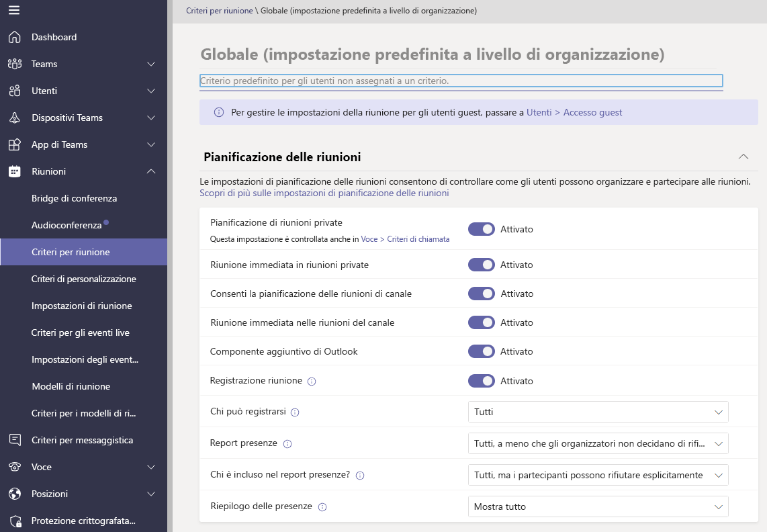
Task: Click the Teams group icon in sidebar
Action: click(14, 64)
